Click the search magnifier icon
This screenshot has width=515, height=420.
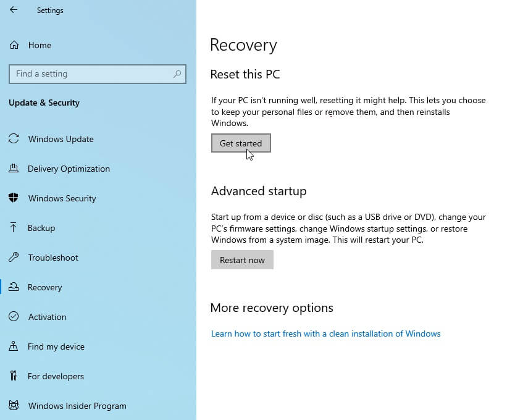pos(177,74)
